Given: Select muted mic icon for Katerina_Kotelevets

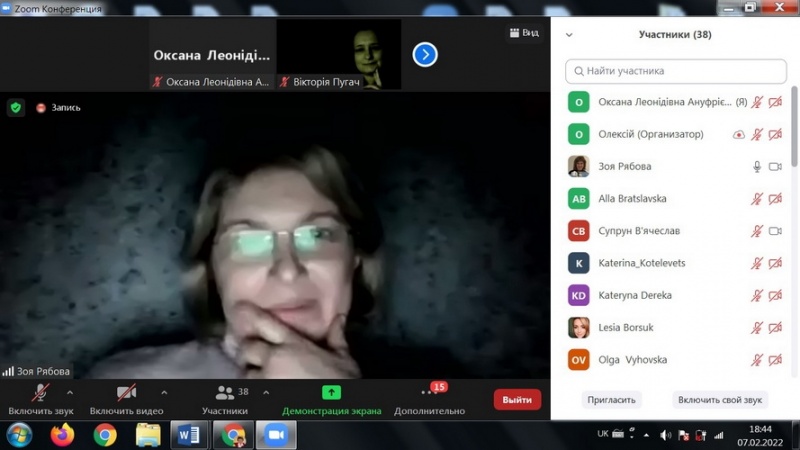Looking at the screenshot, I should [x=757, y=263].
